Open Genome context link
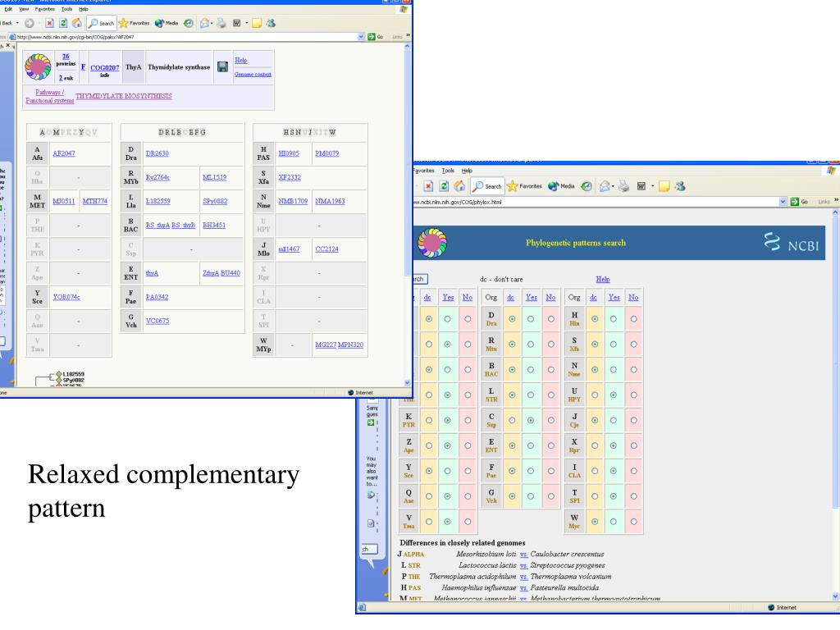This screenshot has width=840, height=630. 253,74
